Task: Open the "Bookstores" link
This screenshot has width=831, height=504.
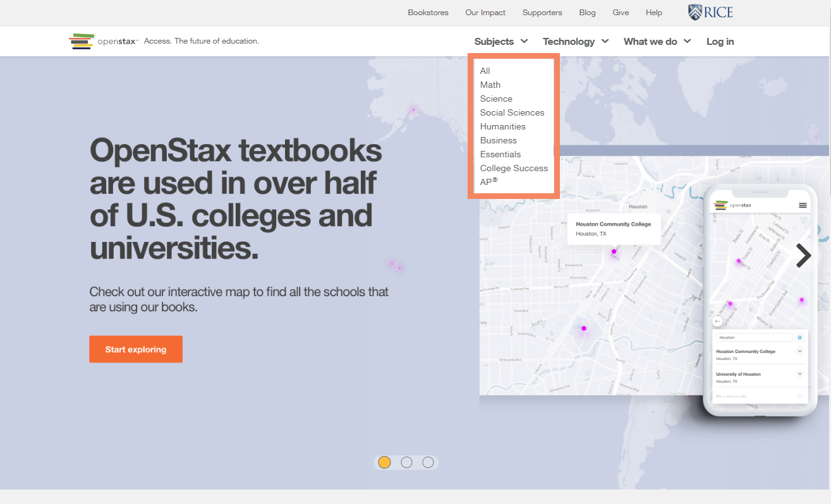Action: pos(428,12)
